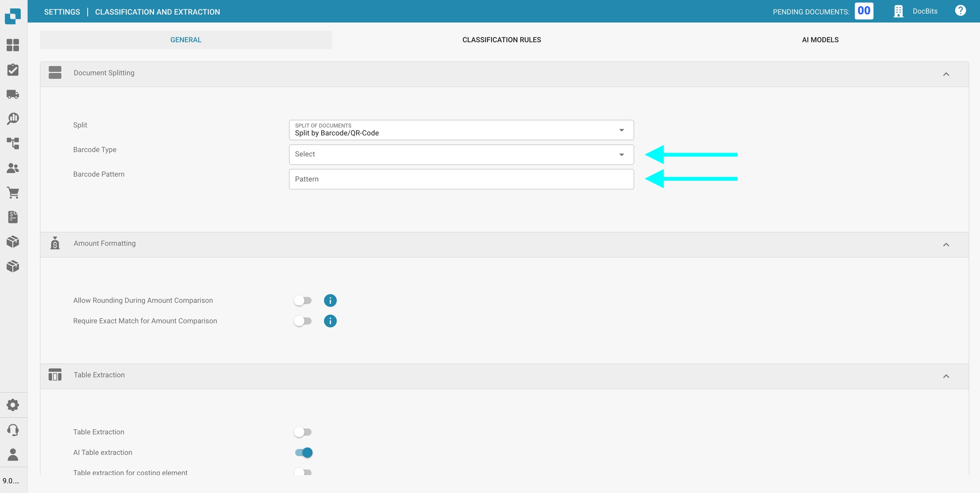Image resolution: width=980 pixels, height=493 pixels.
Task: Switch to Classification Rules tab
Action: tap(501, 40)
